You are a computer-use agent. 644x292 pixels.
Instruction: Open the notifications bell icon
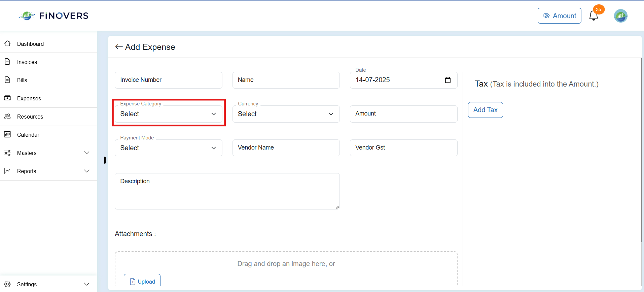(x=594, y=16)
